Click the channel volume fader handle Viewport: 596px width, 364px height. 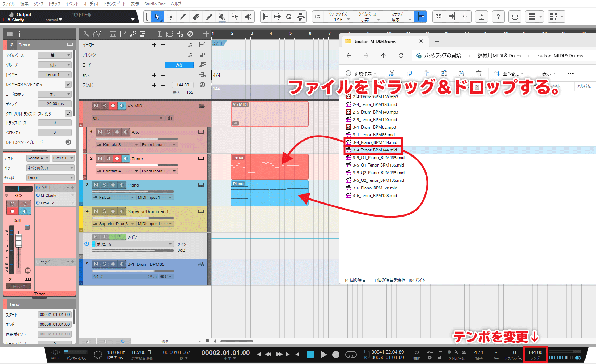point(18,241)
